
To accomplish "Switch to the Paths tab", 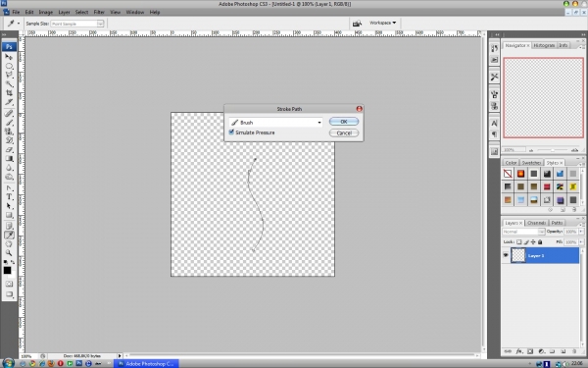I will [557, 223].
